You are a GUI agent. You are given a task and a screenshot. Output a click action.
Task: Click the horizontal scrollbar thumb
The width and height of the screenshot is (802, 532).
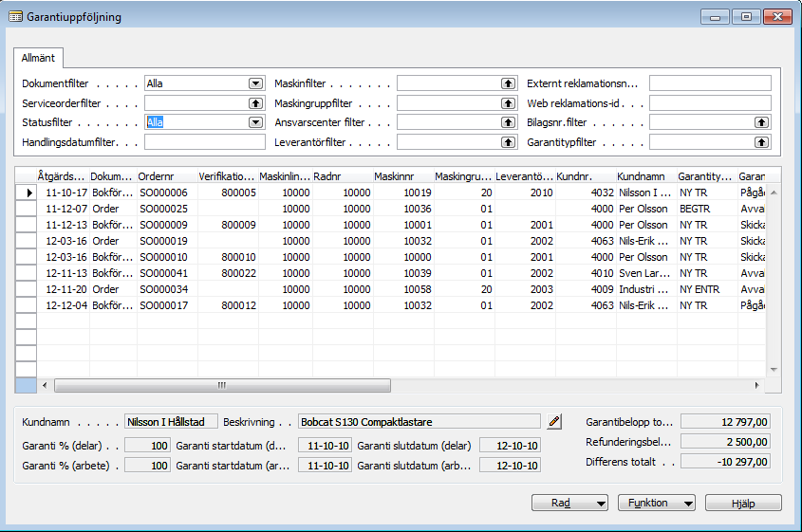tap(222, 385)
